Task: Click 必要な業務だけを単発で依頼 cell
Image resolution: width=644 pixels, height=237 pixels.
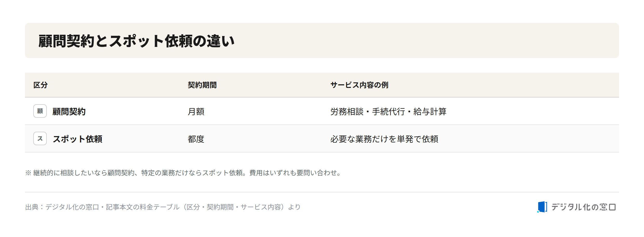Action: [384, 139]
